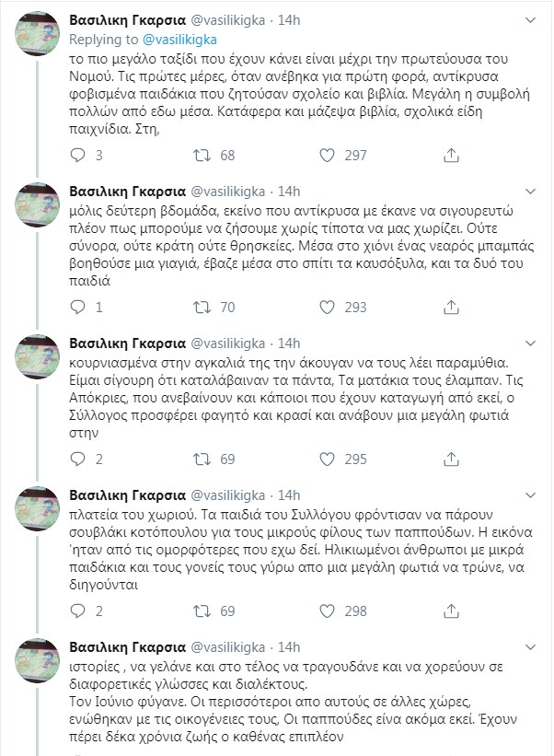Open the @vasilikigka link after Replying to
Image resolution: width=554 pixels, height=756 pixels.
pos(179,40)
